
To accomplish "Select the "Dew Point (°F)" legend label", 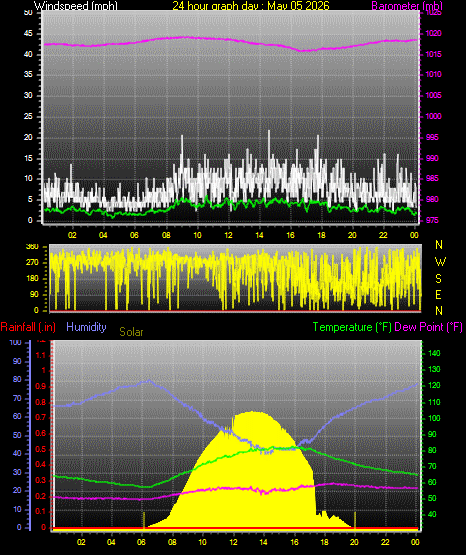I will tap(428, 327).
